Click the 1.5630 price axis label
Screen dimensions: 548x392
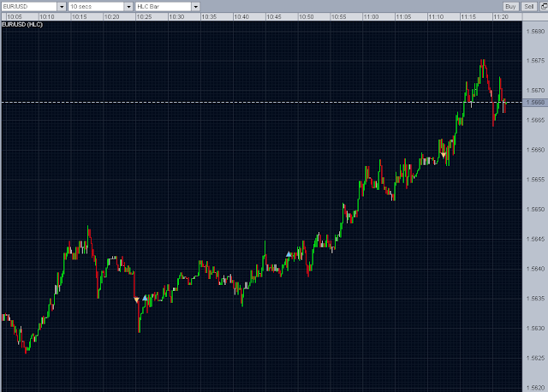pyautogui.click(x=535, y=329)
